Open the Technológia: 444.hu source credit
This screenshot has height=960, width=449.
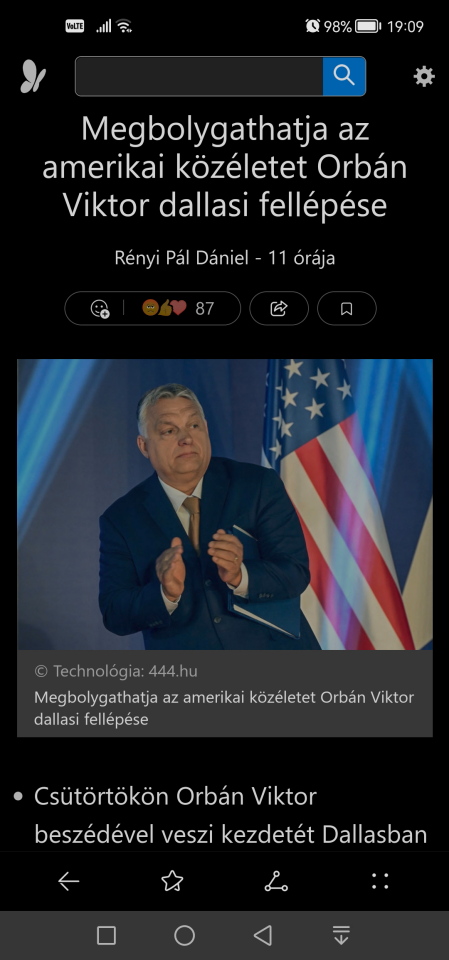pos(116,671)
